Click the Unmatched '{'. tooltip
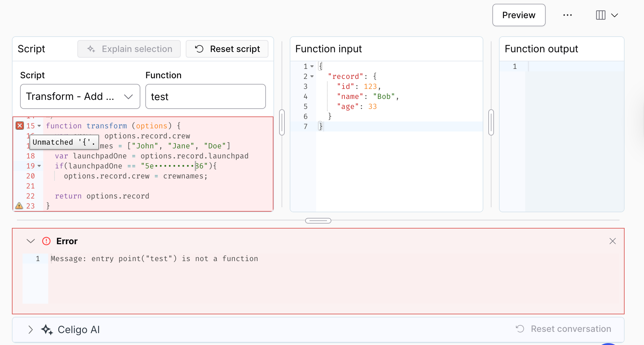The image size is (644, 345). point(64,142)
